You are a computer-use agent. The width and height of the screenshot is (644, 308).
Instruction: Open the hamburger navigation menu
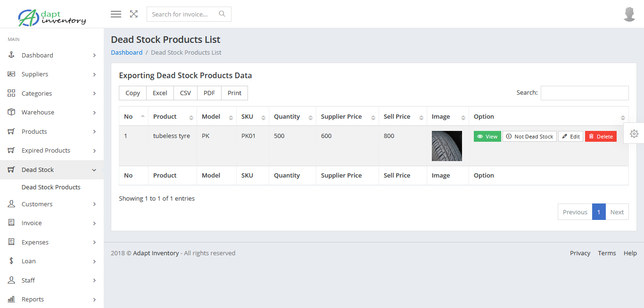click(116, 14)
